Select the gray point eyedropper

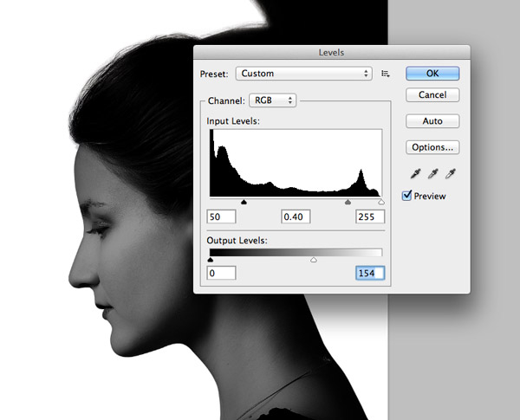pos(432,173)
